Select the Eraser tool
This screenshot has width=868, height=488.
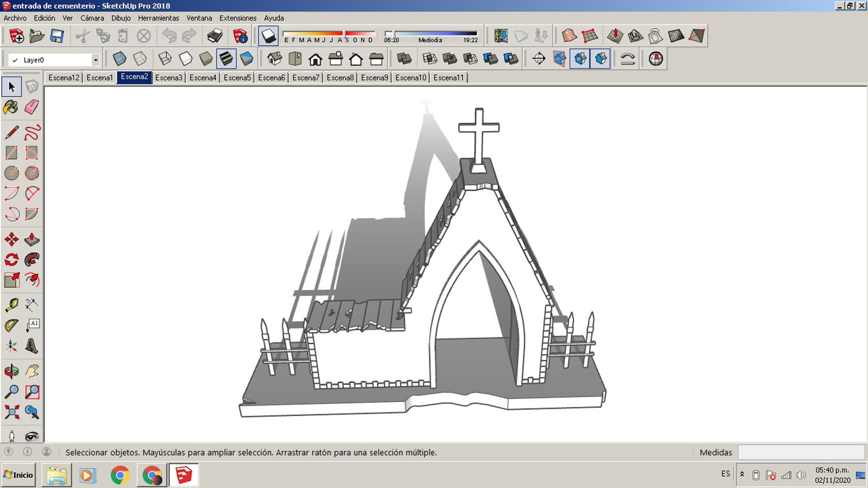pyautogui.click(x=32, y=107)
